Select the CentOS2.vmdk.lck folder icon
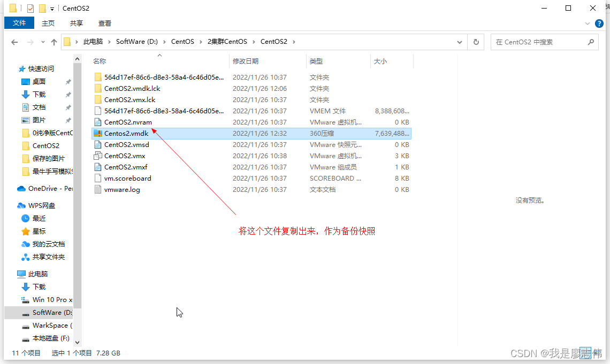Screen dimensions: 610x364 coord(98,89)
